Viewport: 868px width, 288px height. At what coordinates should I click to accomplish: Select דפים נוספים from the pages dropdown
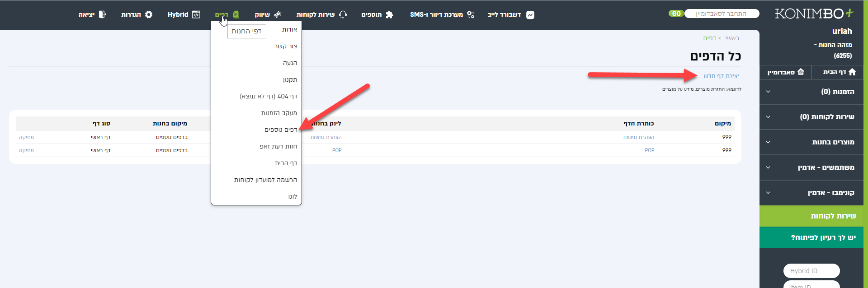pos(281,130)
